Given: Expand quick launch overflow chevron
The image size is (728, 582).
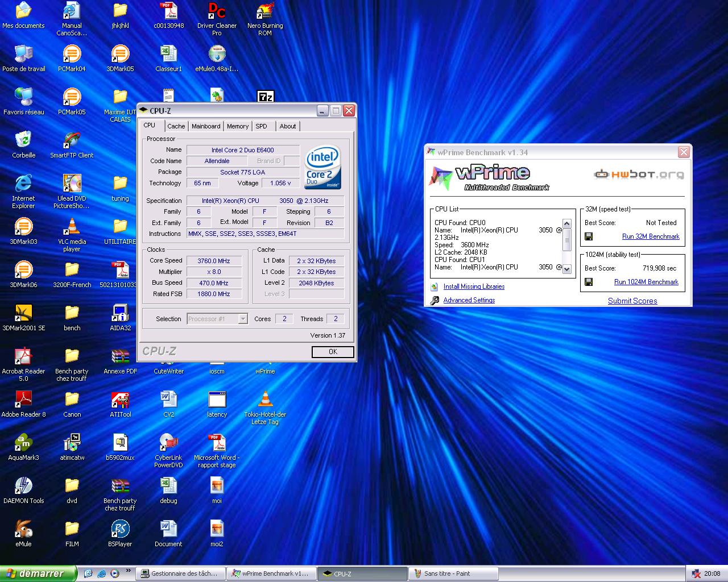Looking at the screenshot, I should click(128, 571).
